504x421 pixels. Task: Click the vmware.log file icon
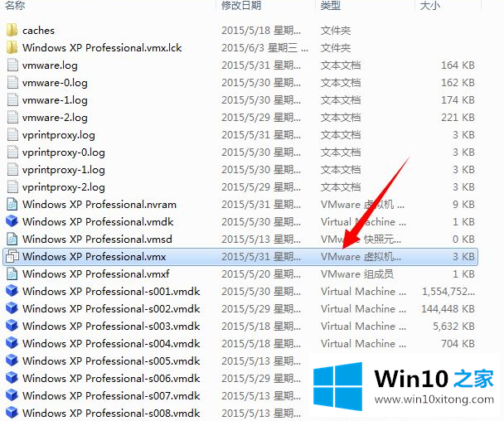tap(12, 65)
